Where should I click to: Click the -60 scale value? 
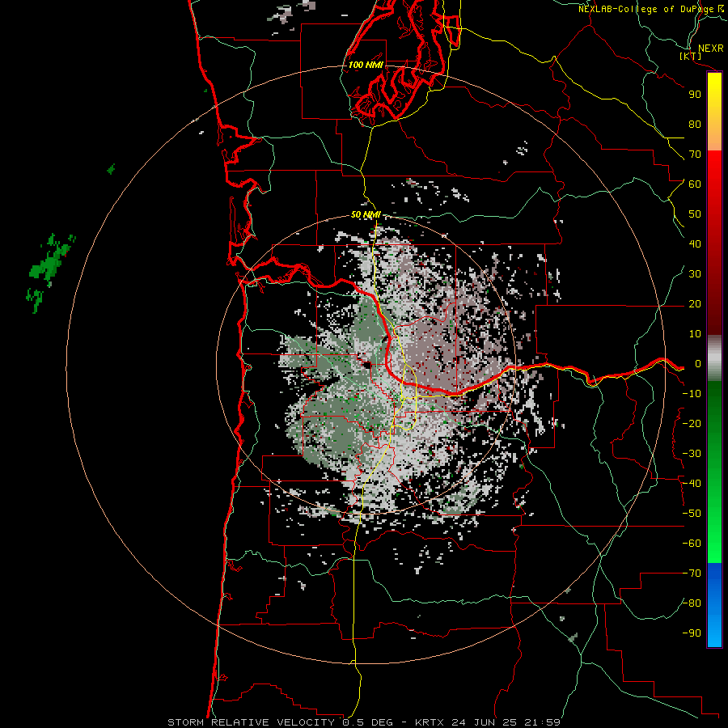(x=692, y=544)
